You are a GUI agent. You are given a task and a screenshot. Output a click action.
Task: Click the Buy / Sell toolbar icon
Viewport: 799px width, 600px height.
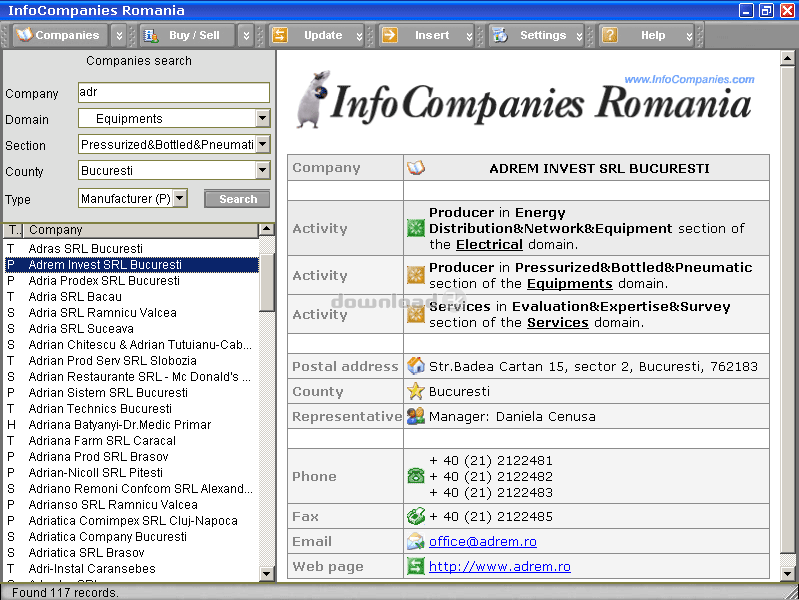pyautogui.click(x=151, y=35)
